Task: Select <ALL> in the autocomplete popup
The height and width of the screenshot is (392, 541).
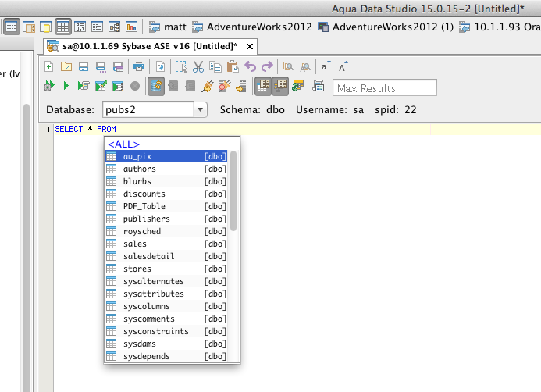Action: (x=124, y=144)
